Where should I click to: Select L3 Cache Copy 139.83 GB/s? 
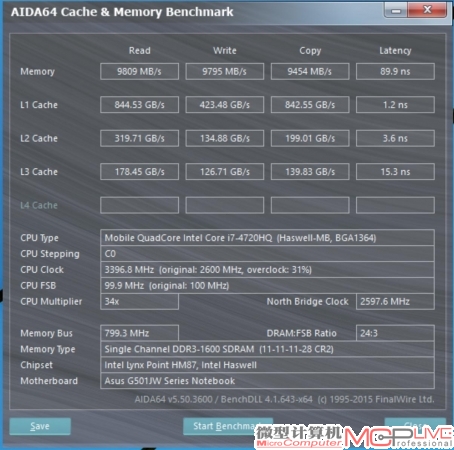click(x=310, y=172)
